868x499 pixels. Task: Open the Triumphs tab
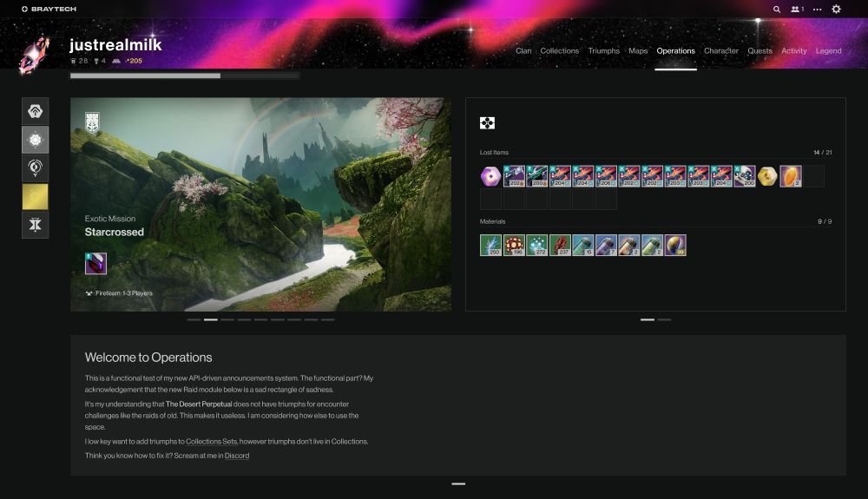coord(604,51)
